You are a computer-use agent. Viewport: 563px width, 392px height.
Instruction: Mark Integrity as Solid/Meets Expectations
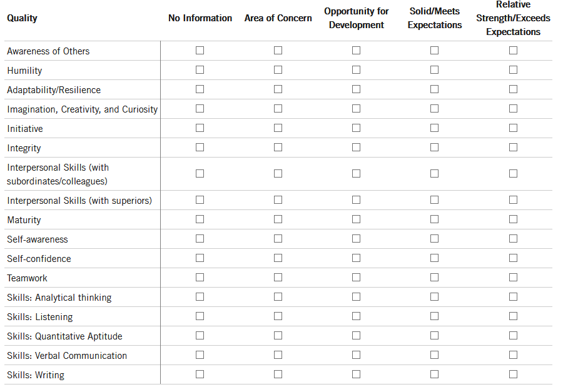(x=434, y=148)
